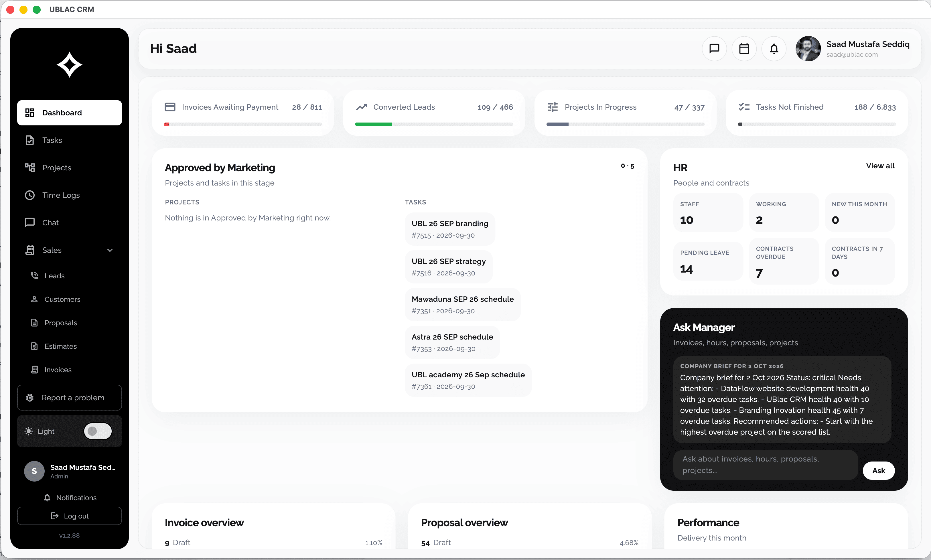
Task: Click the Invoices receipt icon in the sidebar
Action: [x=34, y=369]
